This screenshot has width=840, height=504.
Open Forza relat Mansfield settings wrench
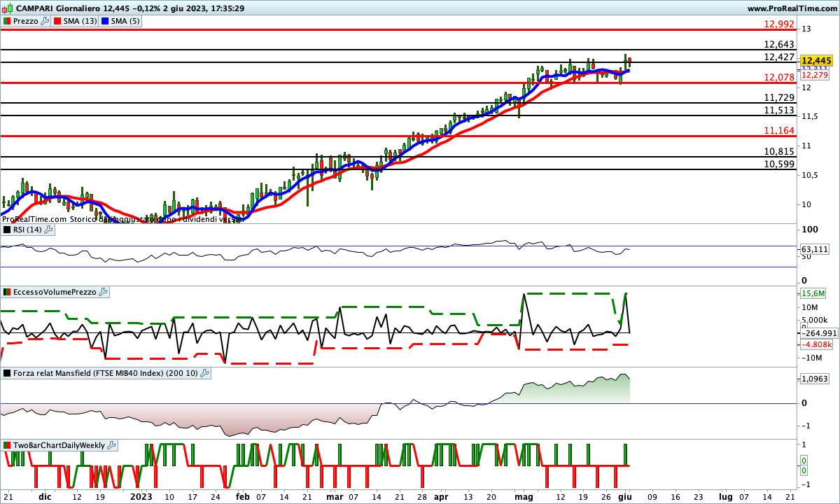coord(204,374)
